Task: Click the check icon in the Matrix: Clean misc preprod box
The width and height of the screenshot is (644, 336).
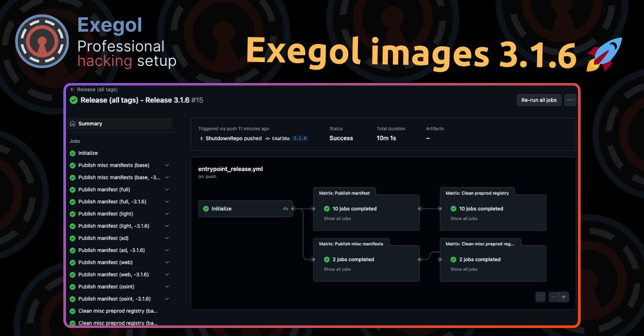Action: tap(453, 259)
